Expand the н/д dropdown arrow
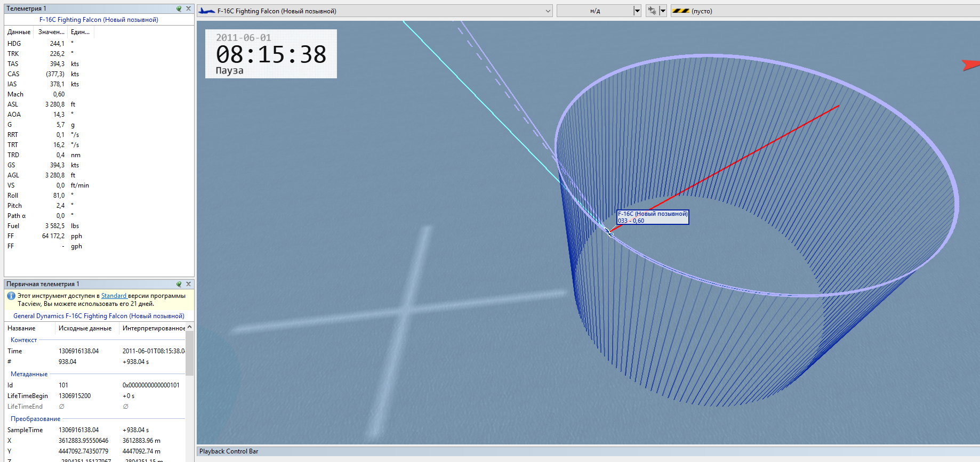This screenshot has height=462, width=980. point(637,11)
